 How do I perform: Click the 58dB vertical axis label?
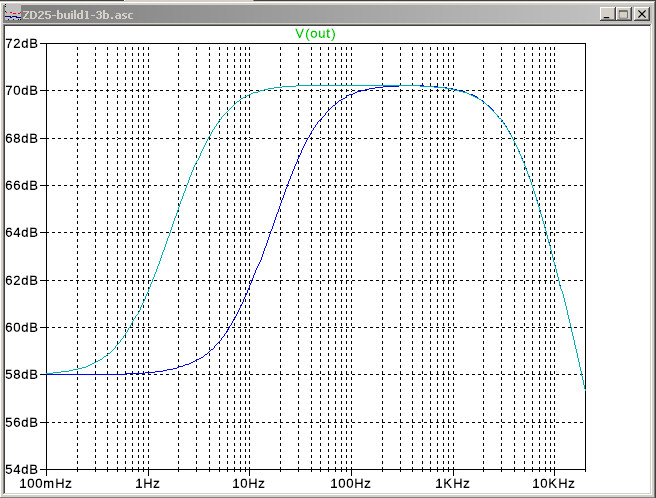(21, 375)
